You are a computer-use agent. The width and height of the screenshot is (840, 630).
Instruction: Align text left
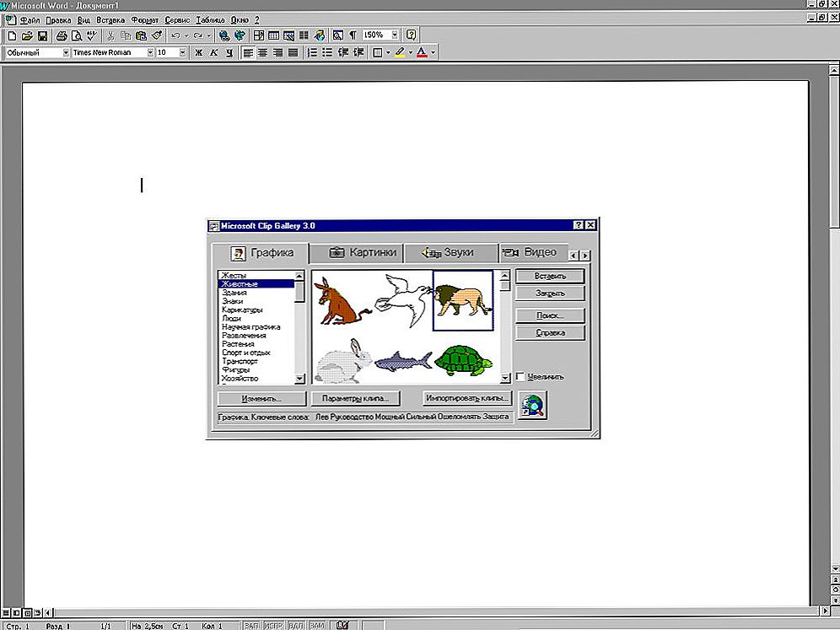tap(247, 52)
